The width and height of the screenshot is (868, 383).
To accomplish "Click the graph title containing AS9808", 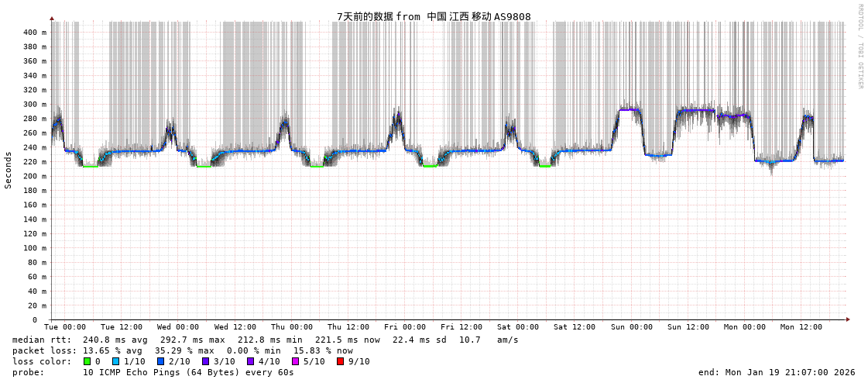I will click(434, 16).
